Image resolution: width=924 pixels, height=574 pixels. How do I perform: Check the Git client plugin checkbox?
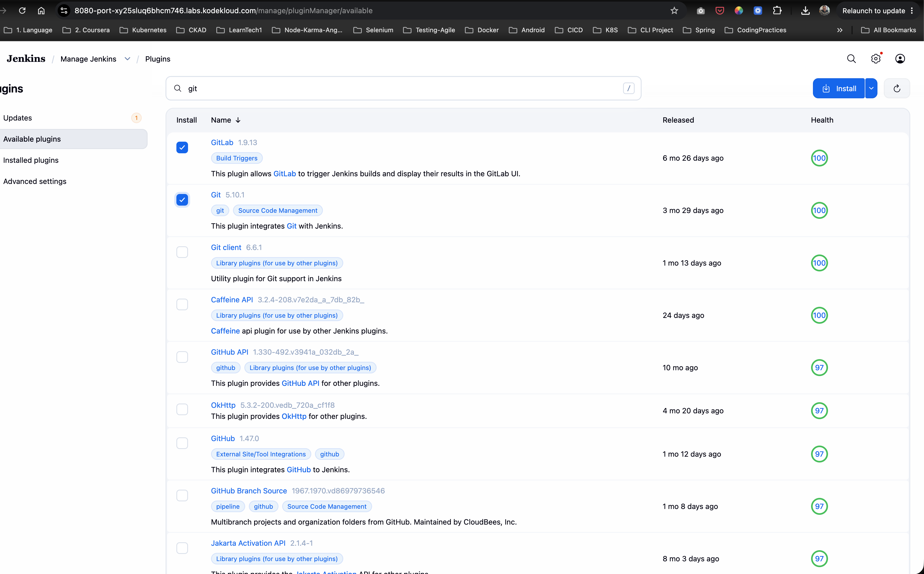(x=182, y=252)
